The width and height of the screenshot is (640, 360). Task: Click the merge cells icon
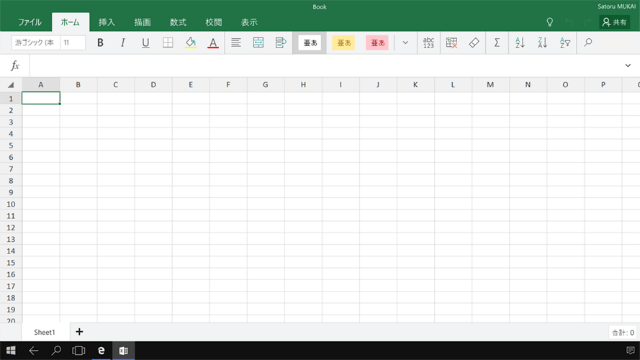[258, 42]
